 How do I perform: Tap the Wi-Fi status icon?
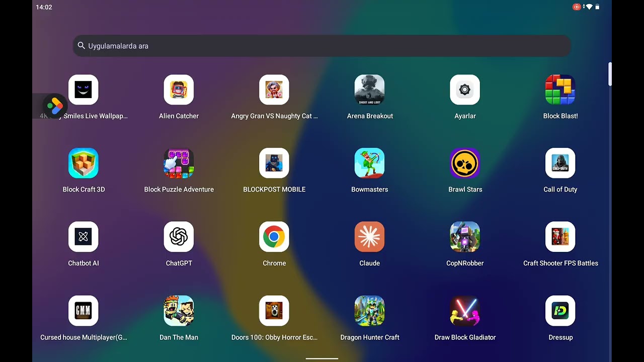coord(589,7)
